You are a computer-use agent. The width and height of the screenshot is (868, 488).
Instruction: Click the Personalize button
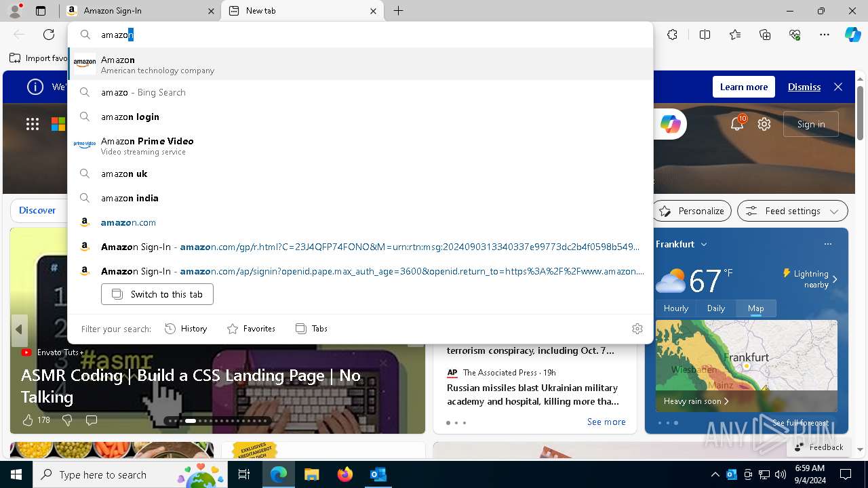(x=692, y=211)
